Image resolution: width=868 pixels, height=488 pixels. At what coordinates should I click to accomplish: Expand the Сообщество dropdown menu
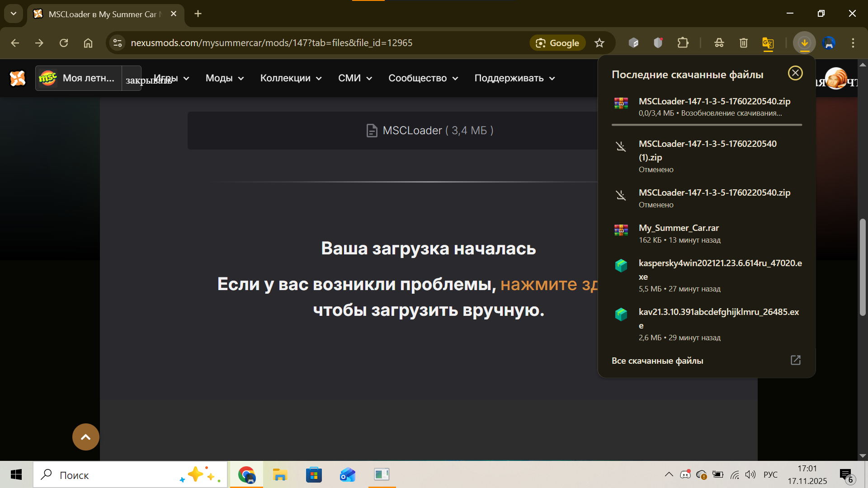click(423, 78)
